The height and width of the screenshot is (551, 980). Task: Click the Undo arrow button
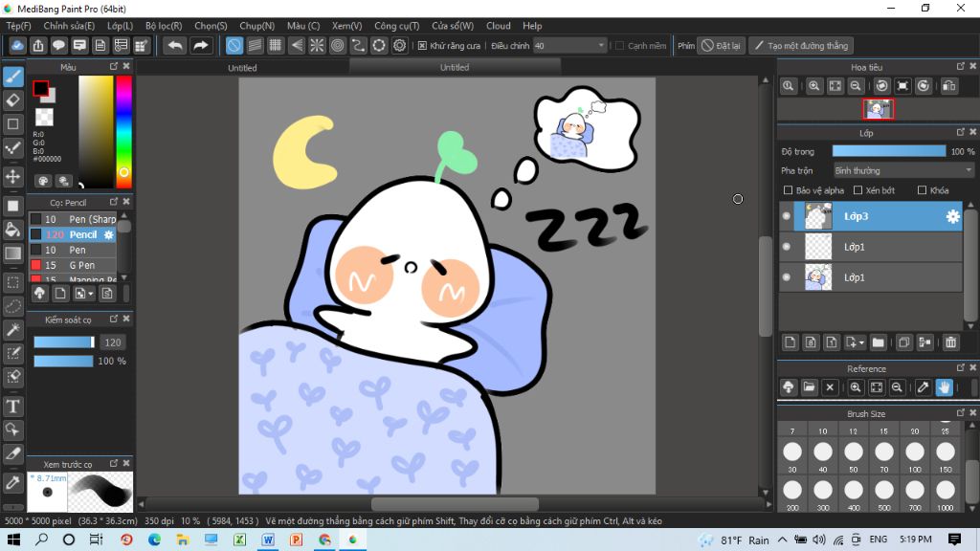(x=175, y=46)
